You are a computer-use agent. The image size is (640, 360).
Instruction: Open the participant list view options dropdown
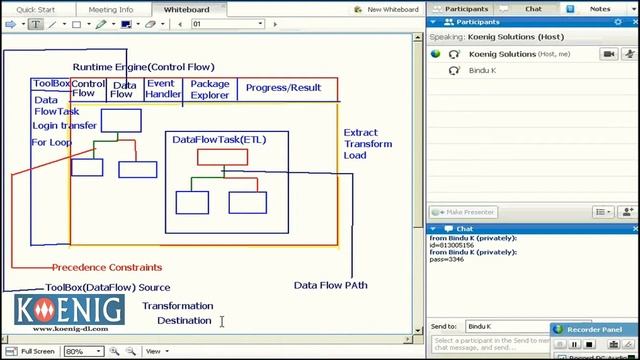point(603,212)
